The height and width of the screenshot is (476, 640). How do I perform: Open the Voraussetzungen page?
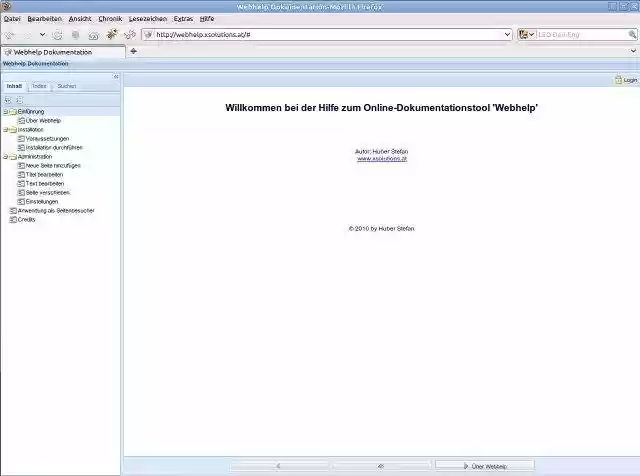pyautogui.click(x=47, y=138)
